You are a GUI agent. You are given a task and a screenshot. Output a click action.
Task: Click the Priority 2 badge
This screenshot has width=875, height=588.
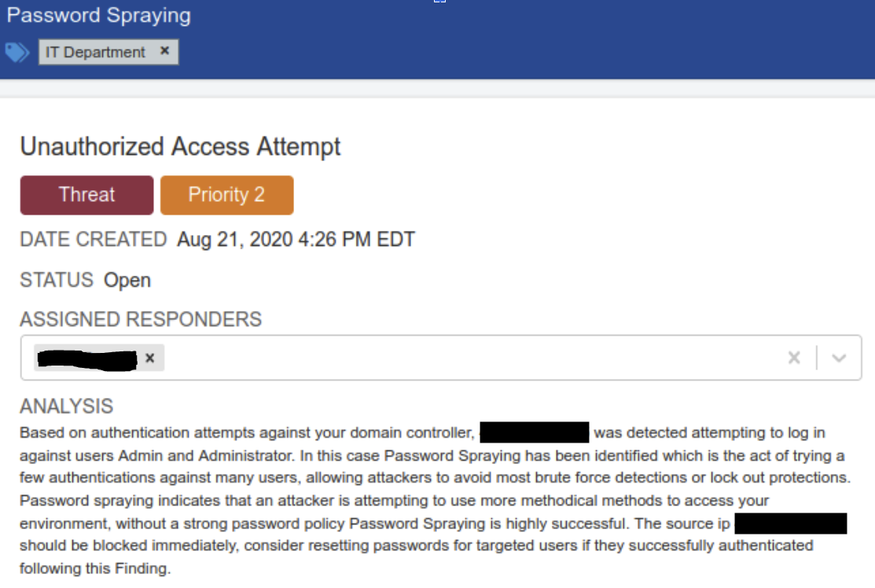[x=226, y=195]
